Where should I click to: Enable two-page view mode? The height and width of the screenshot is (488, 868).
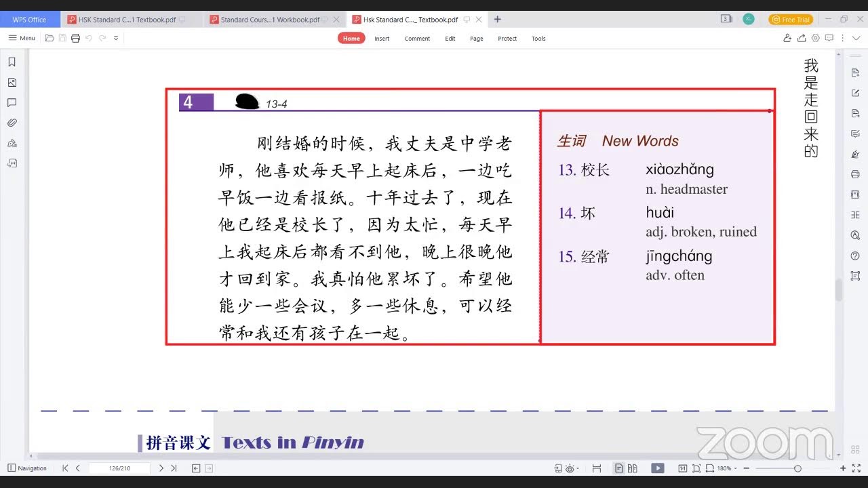[633, 468]
